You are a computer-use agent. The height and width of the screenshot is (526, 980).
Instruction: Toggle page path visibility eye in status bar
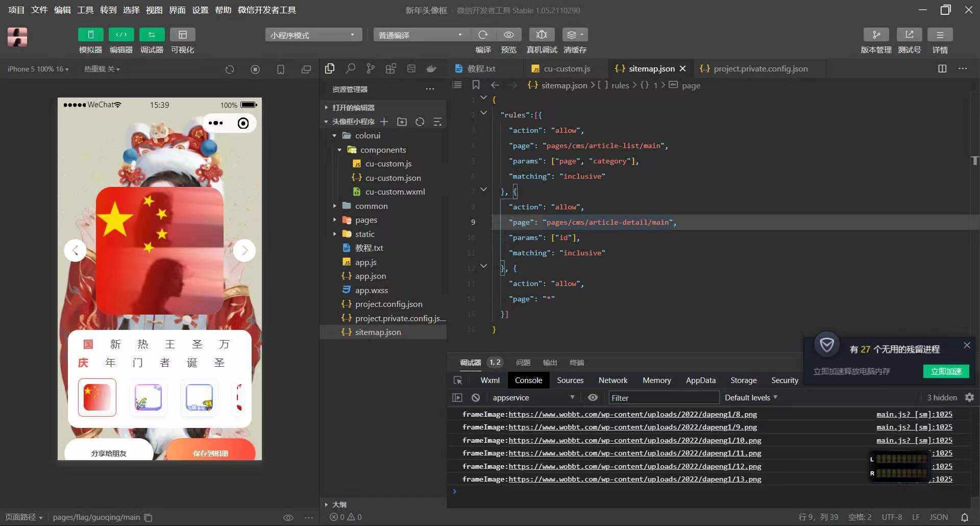[288, 517]
